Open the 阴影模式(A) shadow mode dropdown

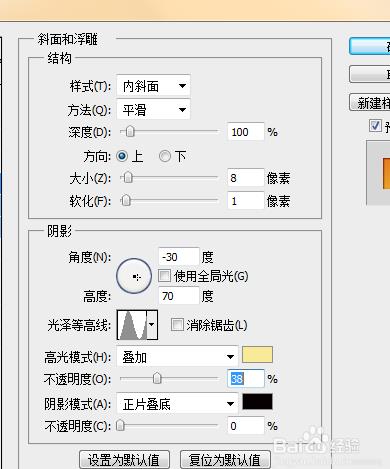tap(177, 404)
